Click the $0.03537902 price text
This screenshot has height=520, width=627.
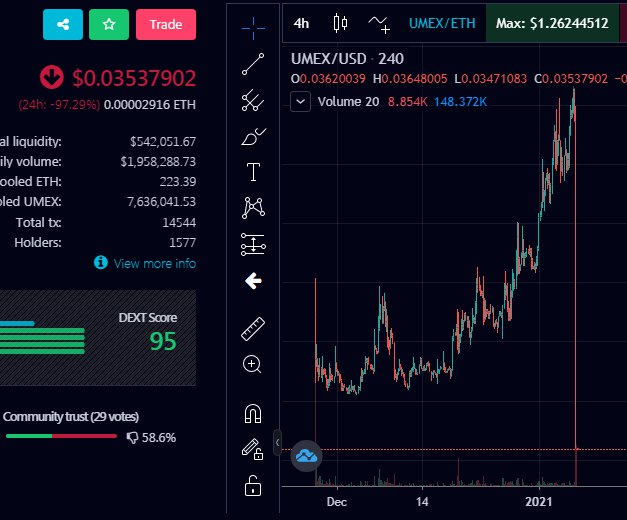(134, 78)
